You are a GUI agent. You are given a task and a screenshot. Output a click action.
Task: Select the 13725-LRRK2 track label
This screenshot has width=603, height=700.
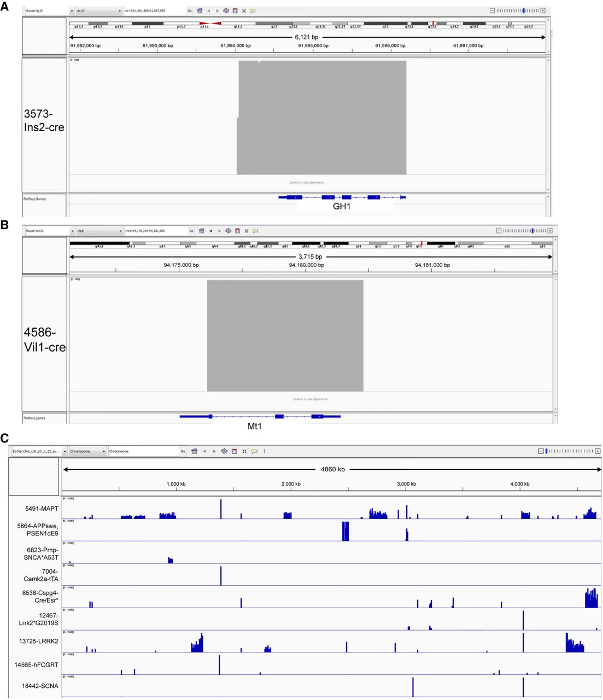38,641
